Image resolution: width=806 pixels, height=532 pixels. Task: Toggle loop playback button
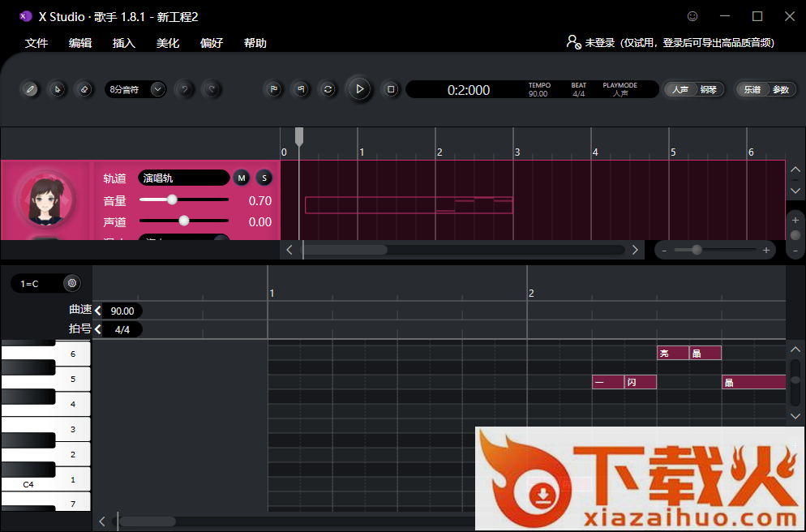[x=328, y=89]
